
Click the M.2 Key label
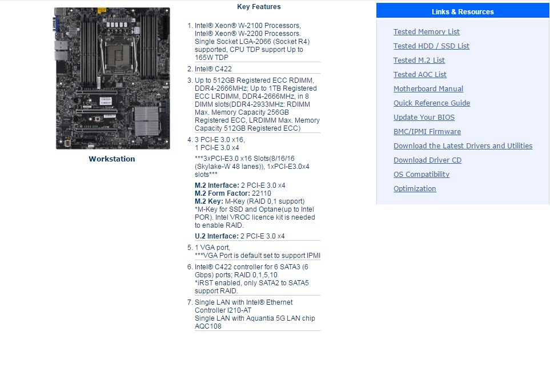click(x=208, y=201)
